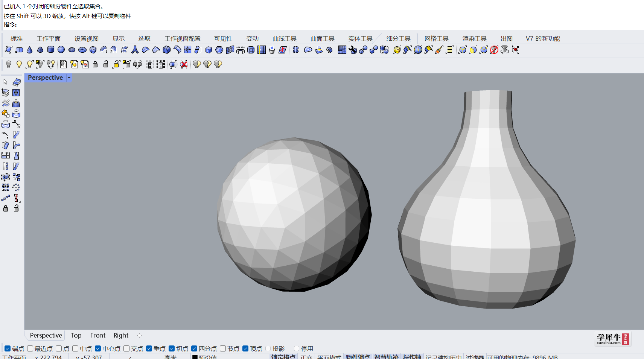644x359 pixels.
Task: Open the 网格工具 toolbar tab
Action: click(437, 38)
